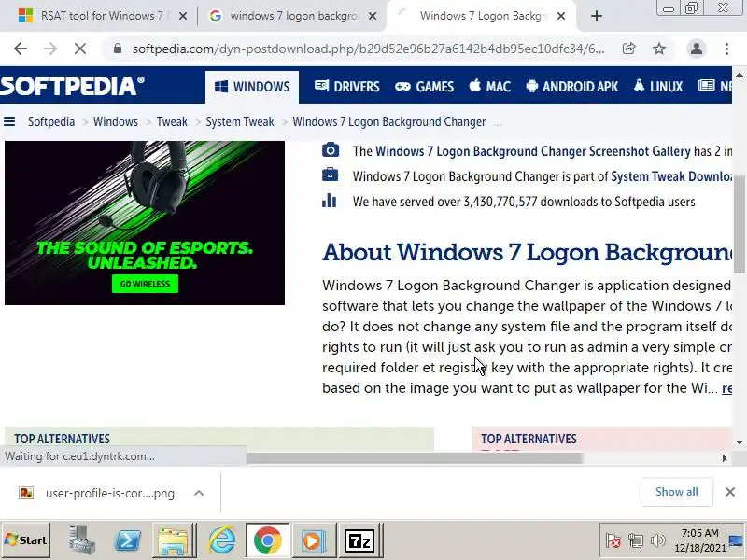Click Softpedia breadcrumb link
The image size is (747, 560).
[51, 122]
